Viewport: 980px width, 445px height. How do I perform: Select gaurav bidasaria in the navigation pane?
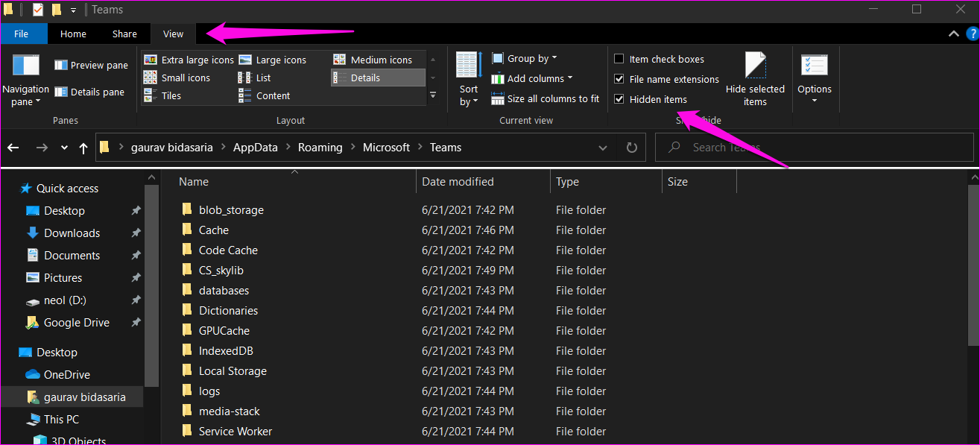tap(75, 397)
